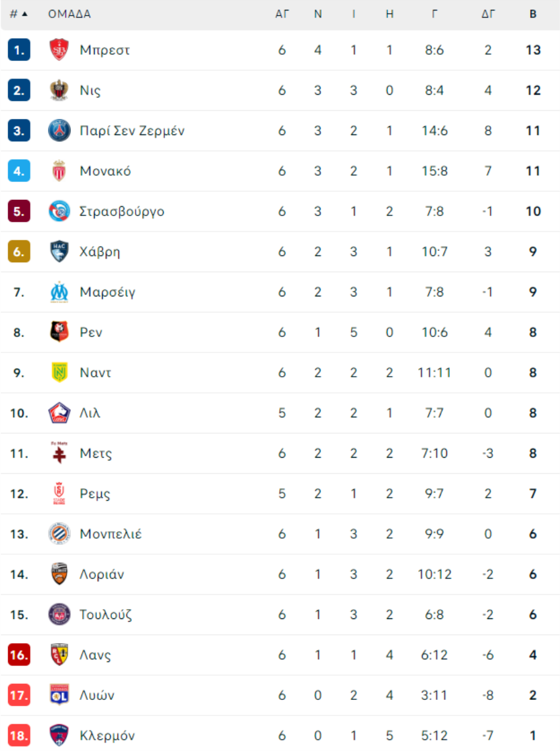The image size is (560, 751).
Task: Open the Μαρσέιγ club crest
Action: (59, 292)
